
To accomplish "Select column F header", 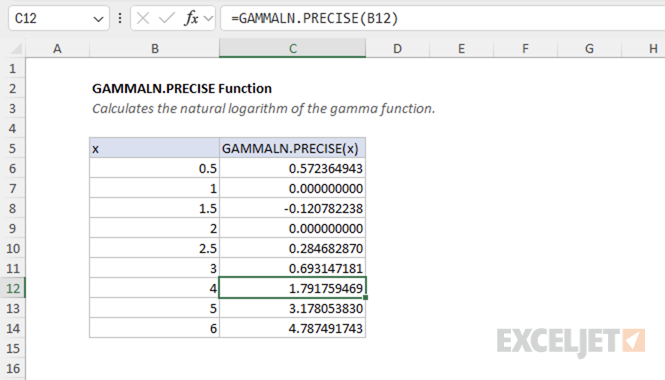I will 525,49.
